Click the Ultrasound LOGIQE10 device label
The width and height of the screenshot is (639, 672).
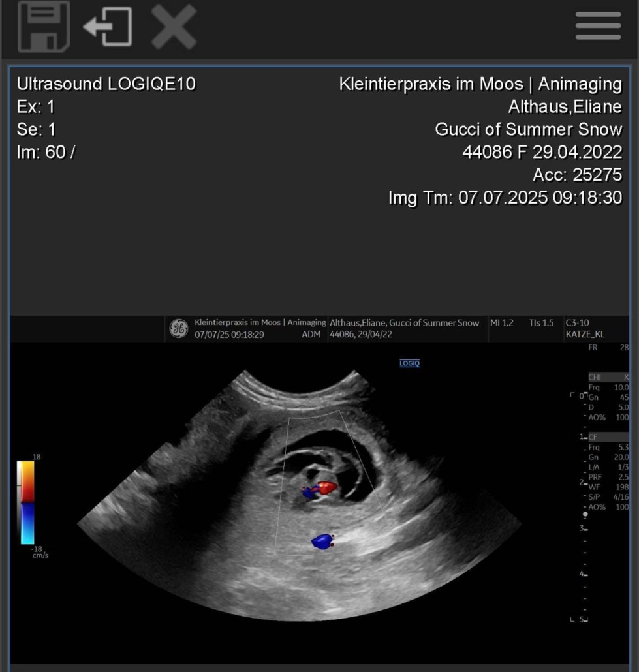[106, 84]
